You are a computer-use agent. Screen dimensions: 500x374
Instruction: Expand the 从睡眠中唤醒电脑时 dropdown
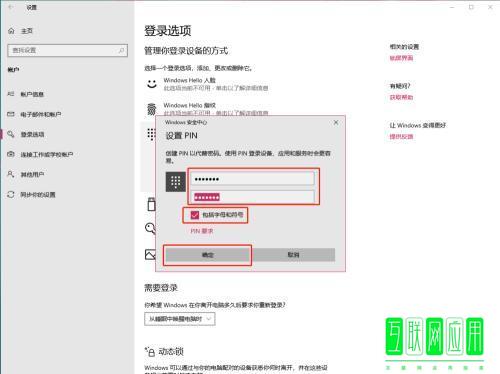[x=180, y=319]
